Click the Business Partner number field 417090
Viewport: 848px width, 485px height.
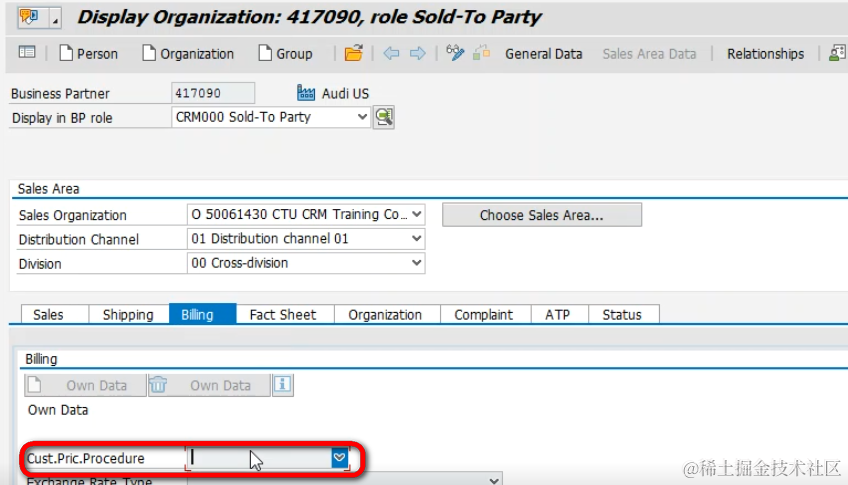(213, 93)
